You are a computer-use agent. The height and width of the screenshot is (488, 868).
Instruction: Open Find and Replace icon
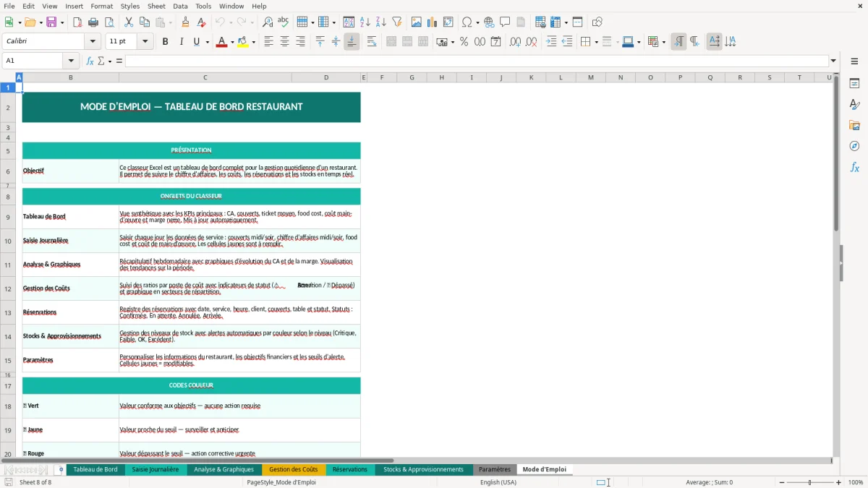pos(268,22)
